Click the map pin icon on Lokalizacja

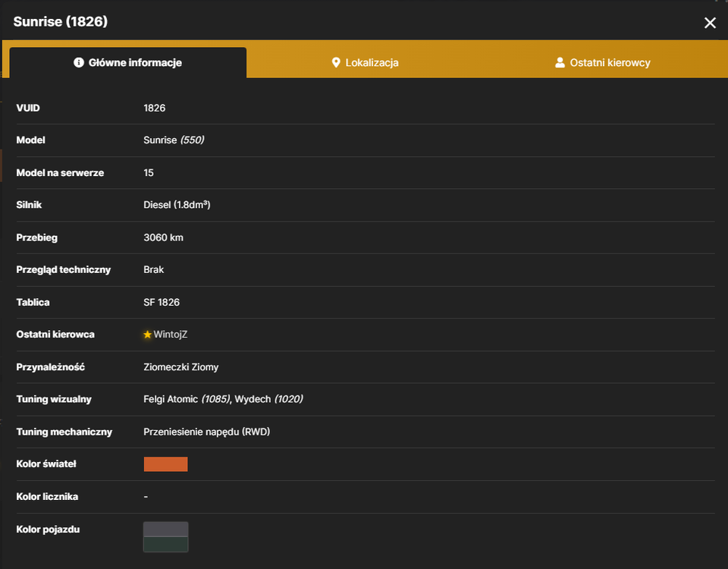tap(336, 62)
